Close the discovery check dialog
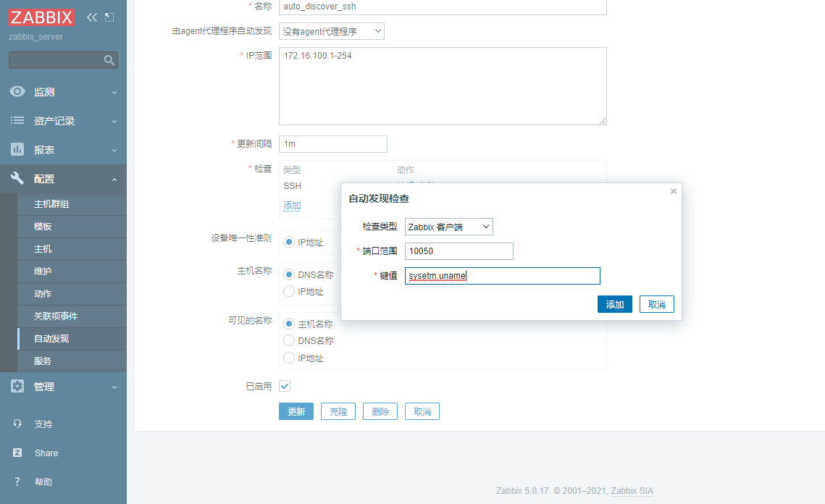The image size is (825, 504). 674,191
